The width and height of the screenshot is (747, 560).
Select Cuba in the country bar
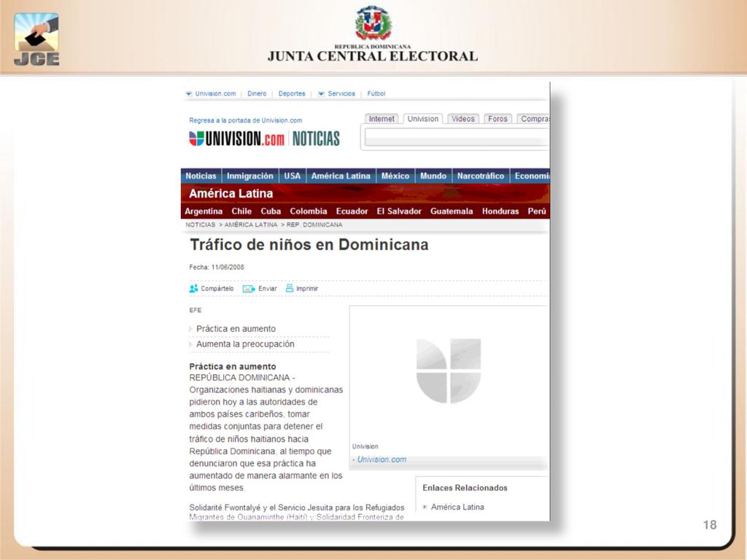[271, 211]
